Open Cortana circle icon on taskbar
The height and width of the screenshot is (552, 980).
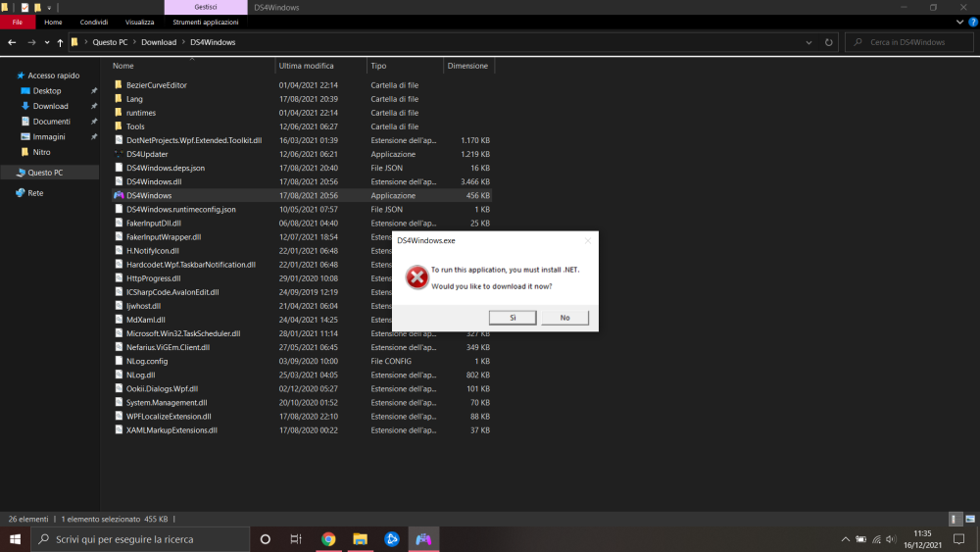coord(265,539)
